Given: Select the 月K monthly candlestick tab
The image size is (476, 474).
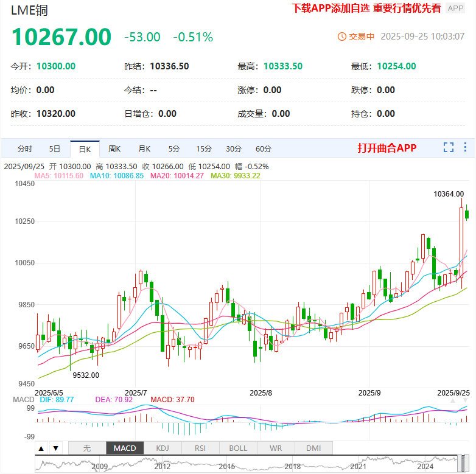Looking at the screenshot, I should (144, 149).
